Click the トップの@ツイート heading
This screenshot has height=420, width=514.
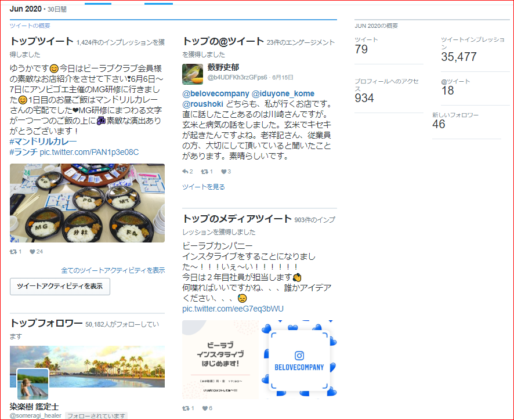coord(223,41)
